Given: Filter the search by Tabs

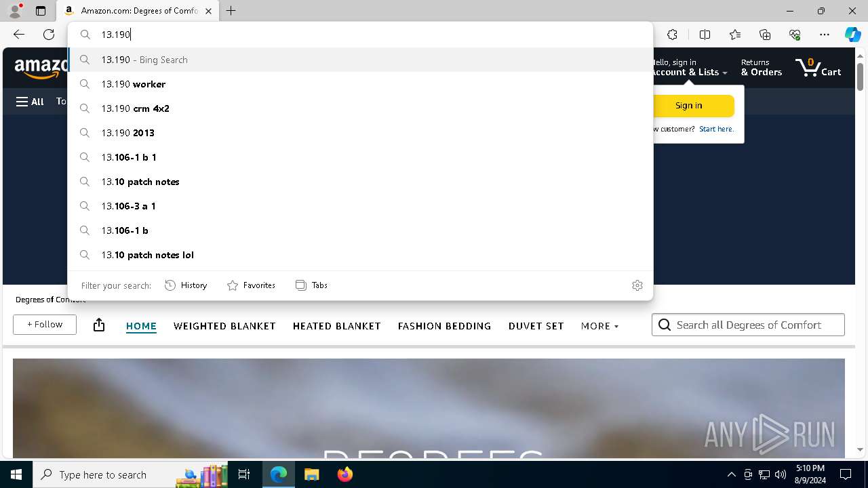Looking at the screenshot, I should (311, 285).
